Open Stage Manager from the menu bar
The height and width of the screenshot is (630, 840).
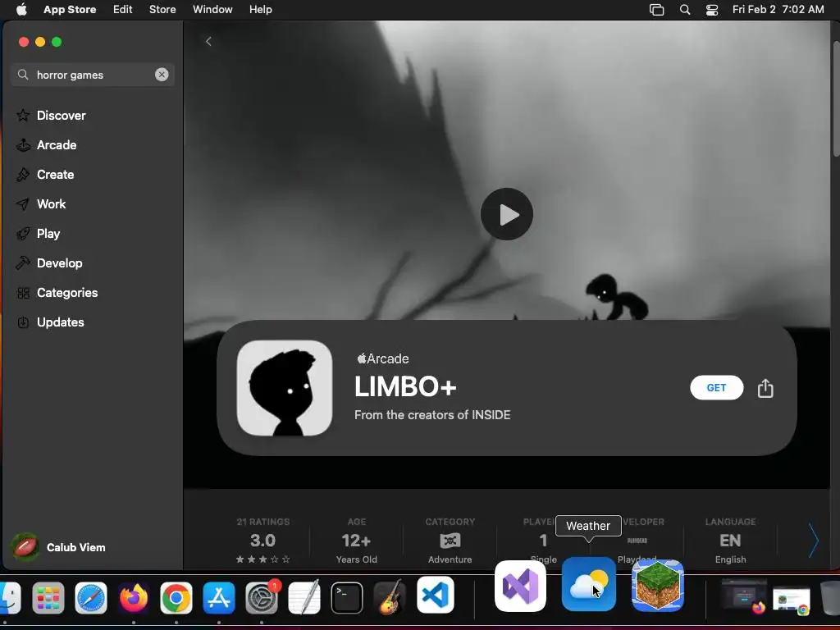coord(656,10)
